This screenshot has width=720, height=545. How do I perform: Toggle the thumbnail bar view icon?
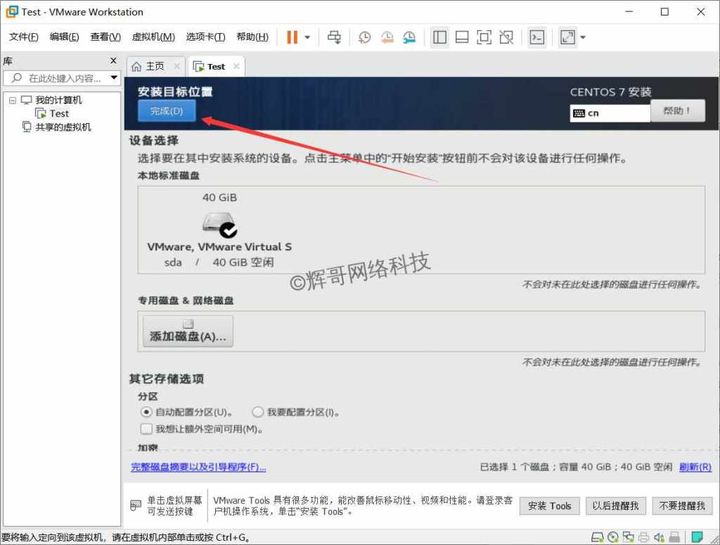(x=461, y=37)
